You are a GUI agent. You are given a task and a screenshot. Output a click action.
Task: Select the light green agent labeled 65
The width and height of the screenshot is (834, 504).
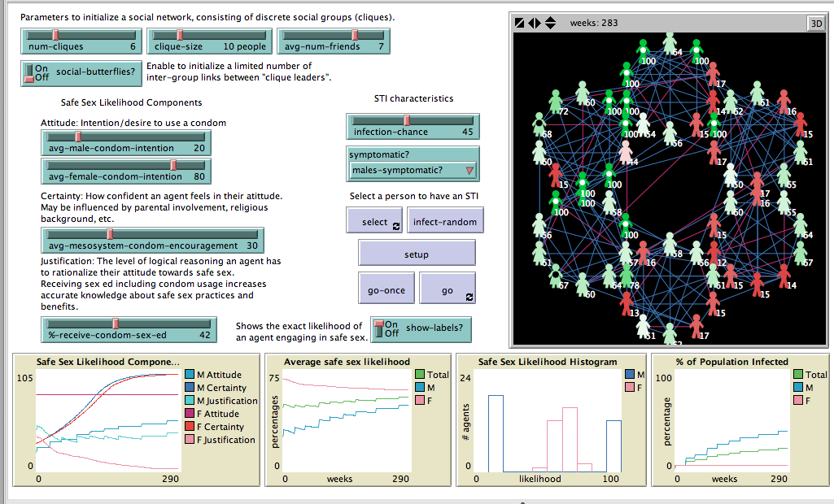point(783,176)
